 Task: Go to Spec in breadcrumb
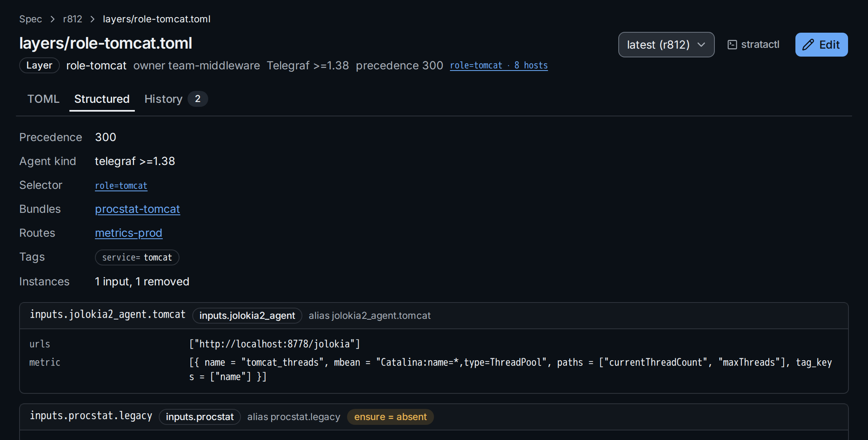click(x=31, y=19)
